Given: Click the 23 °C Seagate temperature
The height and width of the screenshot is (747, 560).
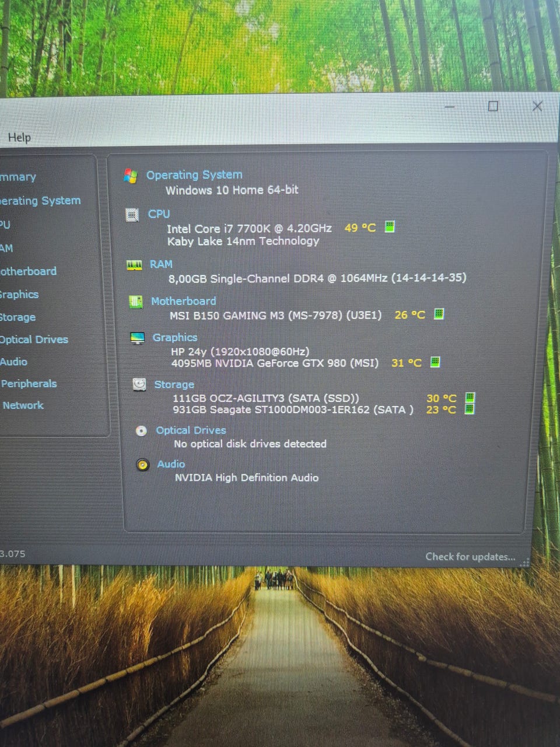Looking at the screenshot, I should [440, 410].
